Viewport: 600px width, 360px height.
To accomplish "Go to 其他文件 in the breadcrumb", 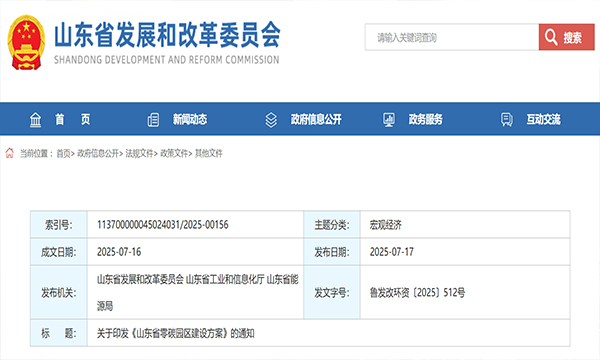I will click(x=209, y=153).
